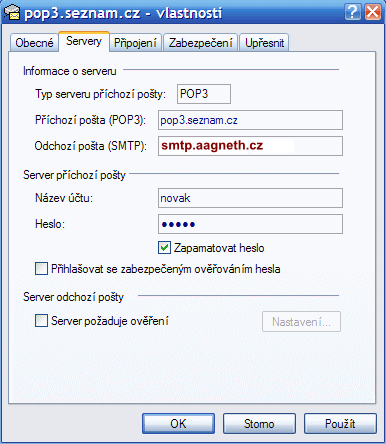The height and width of the screenshot is (444, 386).
Task: Click the Server příchozí pošty heading
Action: [x=74, y=175]
